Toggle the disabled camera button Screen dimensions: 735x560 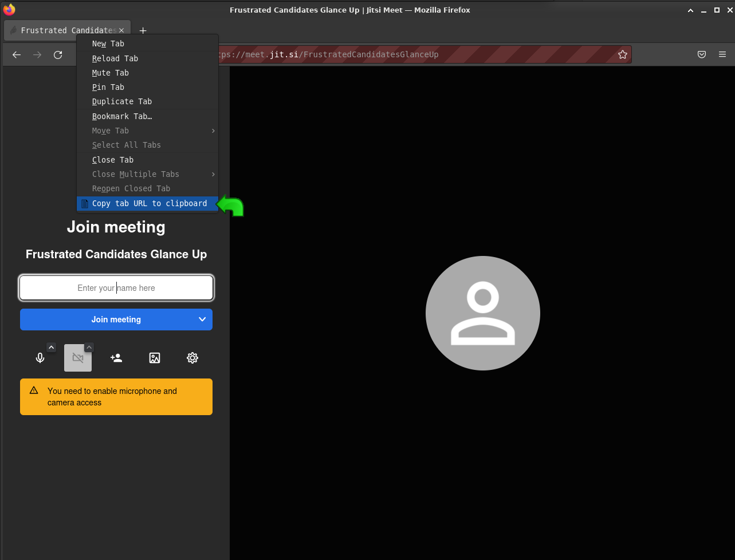click(78, 358)
